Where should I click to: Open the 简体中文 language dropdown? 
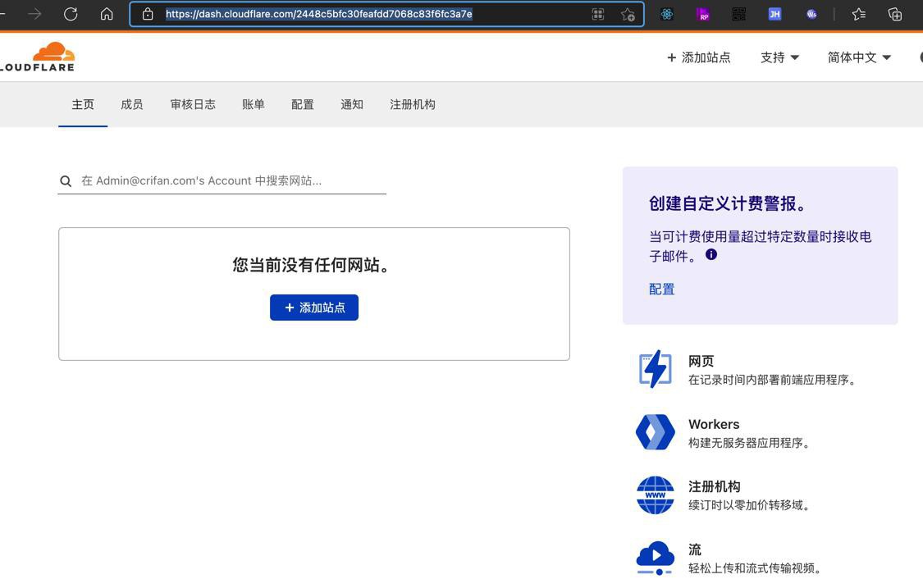tap(859, 57)
